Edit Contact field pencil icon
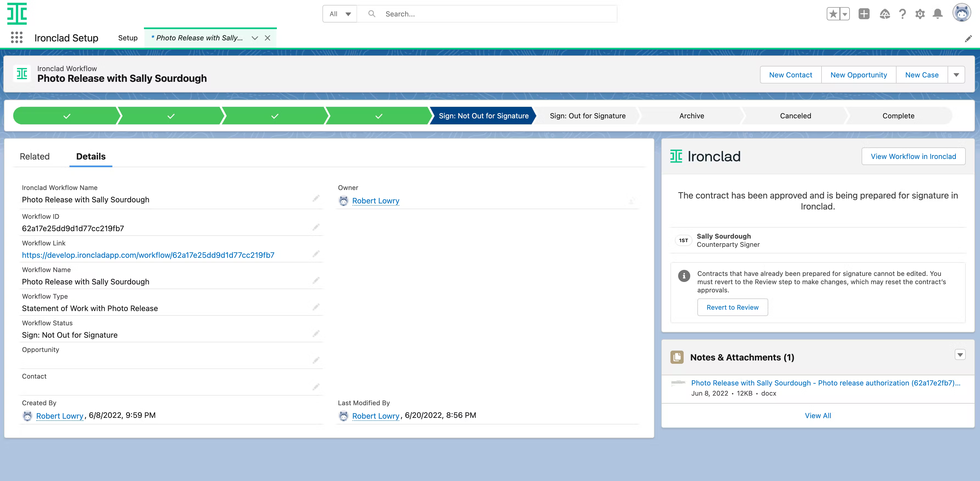 (x=316, y=387)
